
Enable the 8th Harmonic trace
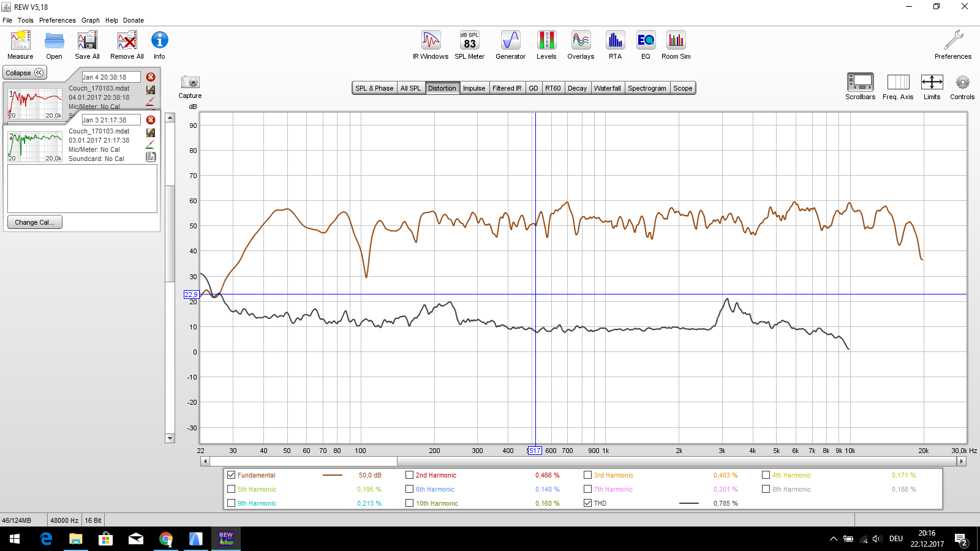tap(766, 489)
